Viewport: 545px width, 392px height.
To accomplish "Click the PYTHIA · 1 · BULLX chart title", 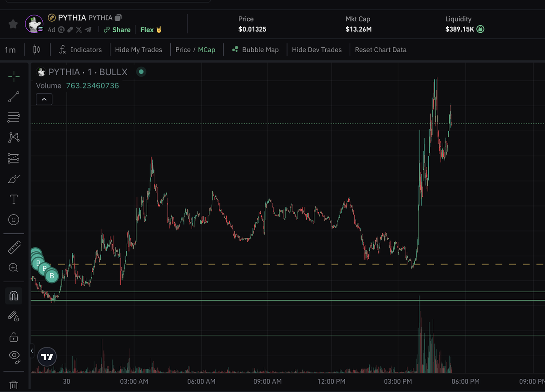I will tap(88, 72).
